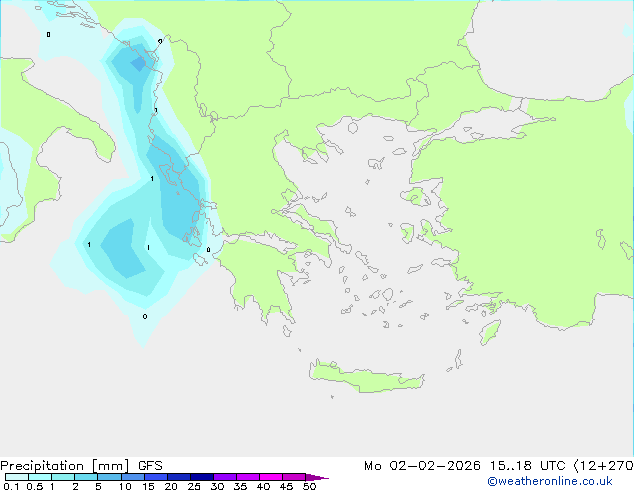
Task: Select the 10–15 mm legend color swatch
Action: point(132,477)
